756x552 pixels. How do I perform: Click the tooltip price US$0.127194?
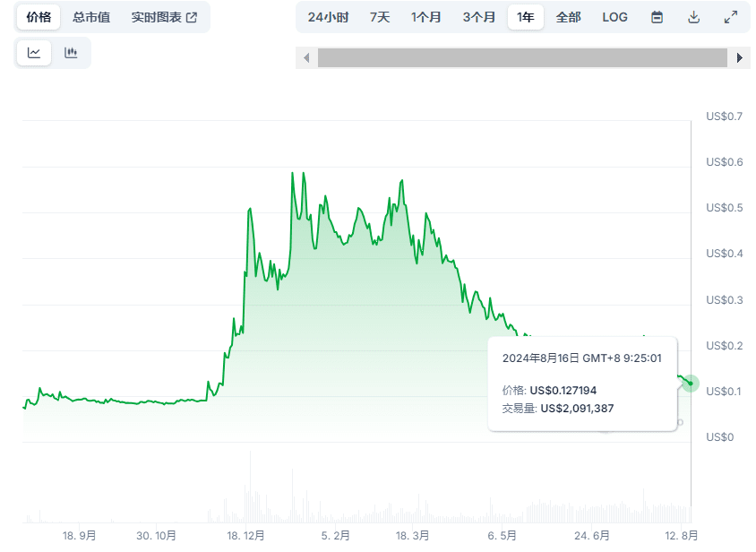563,391
